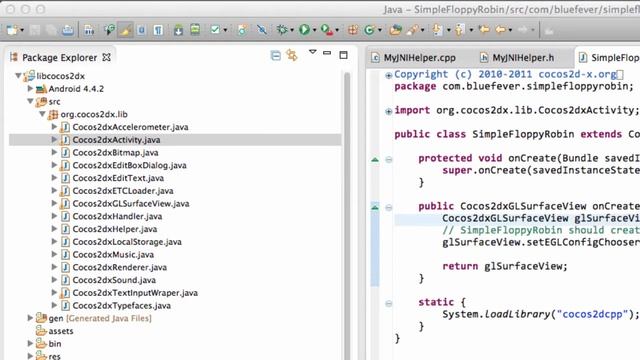The image size is (640, 360).
Task: Click the crossed-out blue toolbar icon
Action: [262, 30]
